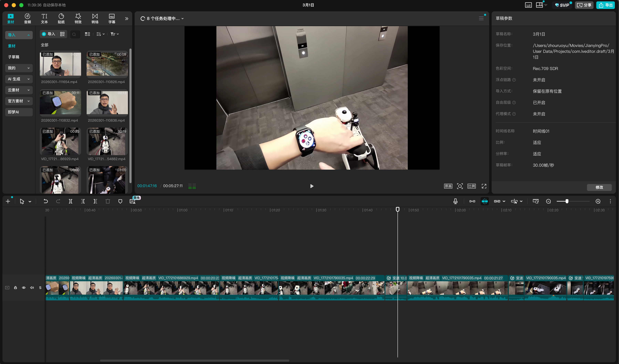Click the trim left of playhead icon
This screenshot has width=619, height=364.
pos(83,201)
